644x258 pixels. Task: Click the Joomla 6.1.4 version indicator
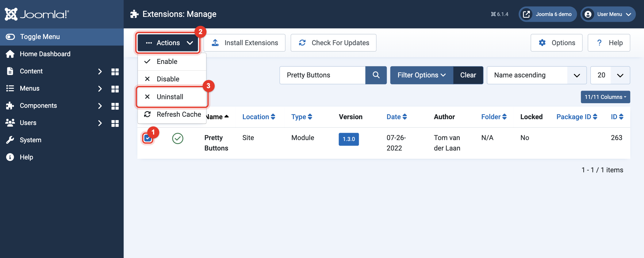click(500, 14)
